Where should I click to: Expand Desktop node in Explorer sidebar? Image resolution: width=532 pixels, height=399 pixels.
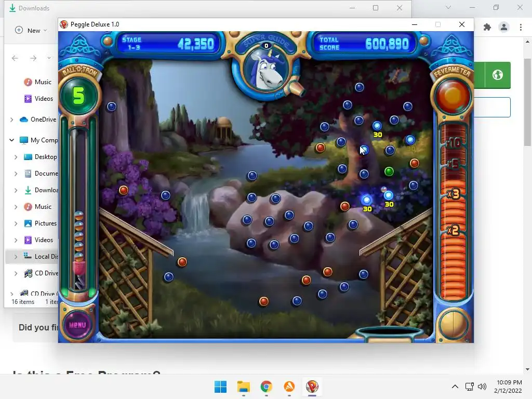16,157
